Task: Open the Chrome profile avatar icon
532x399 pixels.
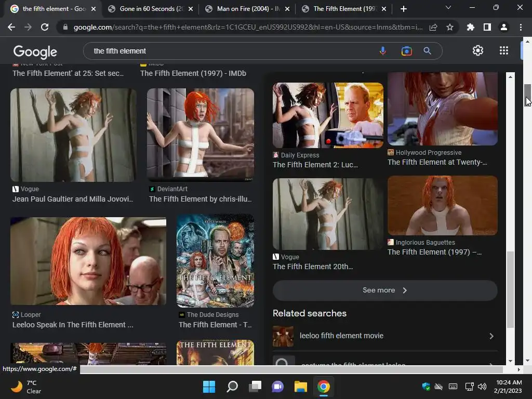Action: (504, 27)
